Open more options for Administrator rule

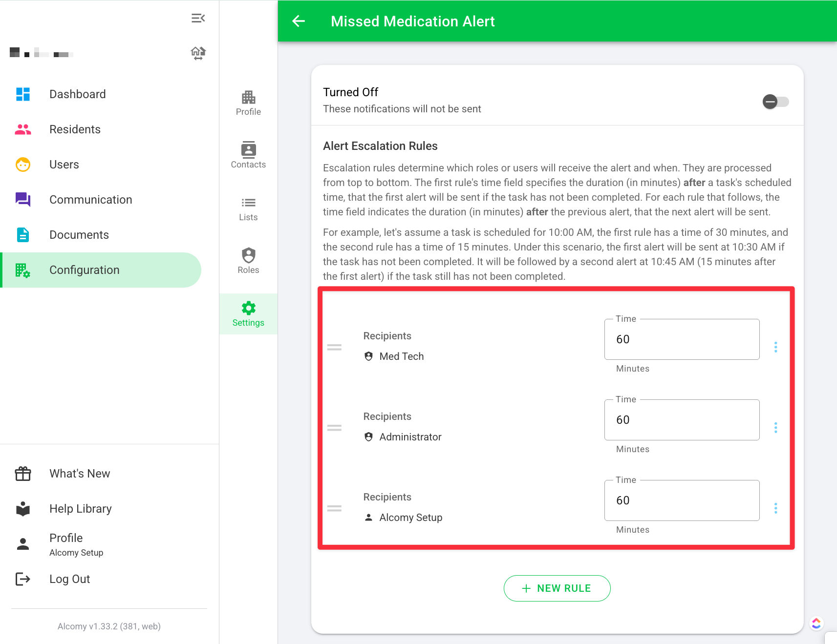pyautogui.click(x=775, y=428)
